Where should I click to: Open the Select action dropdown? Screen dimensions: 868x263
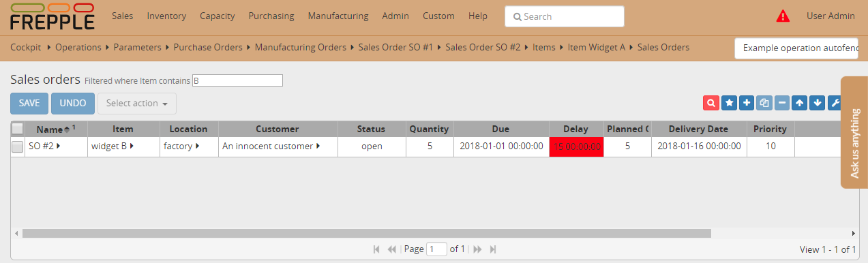(137, 104)
